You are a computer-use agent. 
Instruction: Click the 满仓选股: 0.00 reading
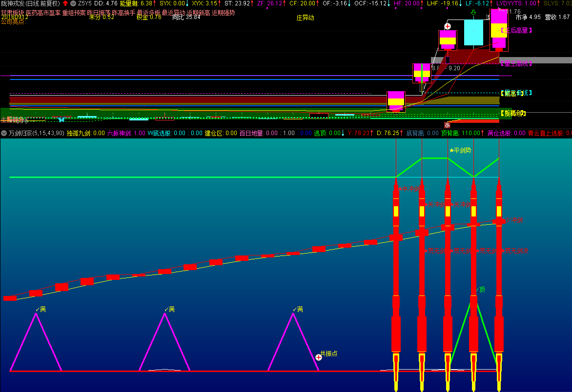(506, 133)
